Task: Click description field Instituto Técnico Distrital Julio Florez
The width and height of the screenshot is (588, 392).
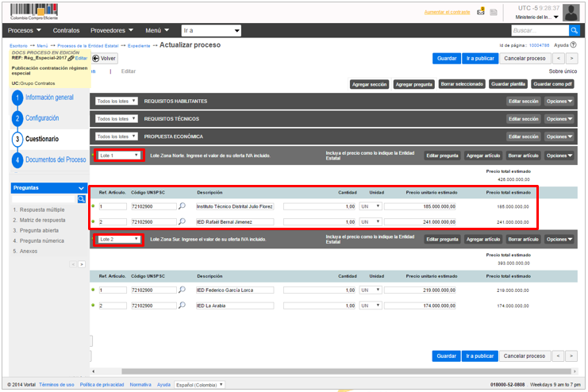Action: coord(235,206)
